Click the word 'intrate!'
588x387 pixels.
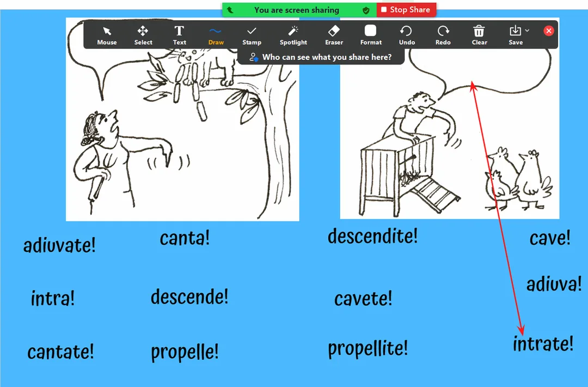[543, 344]
